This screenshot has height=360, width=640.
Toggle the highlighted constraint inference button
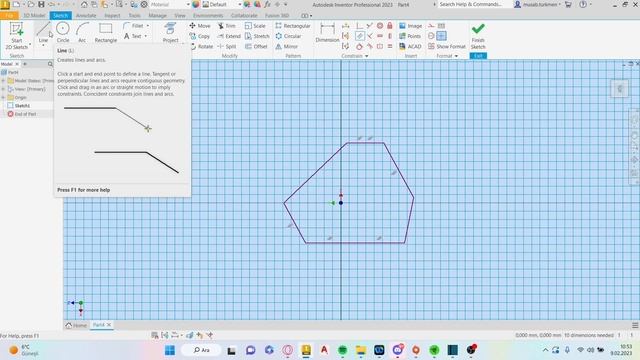(x=359, y=36)
